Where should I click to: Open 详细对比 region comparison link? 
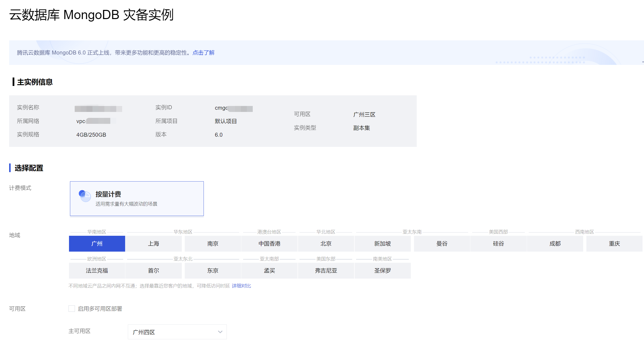(241, 286)
